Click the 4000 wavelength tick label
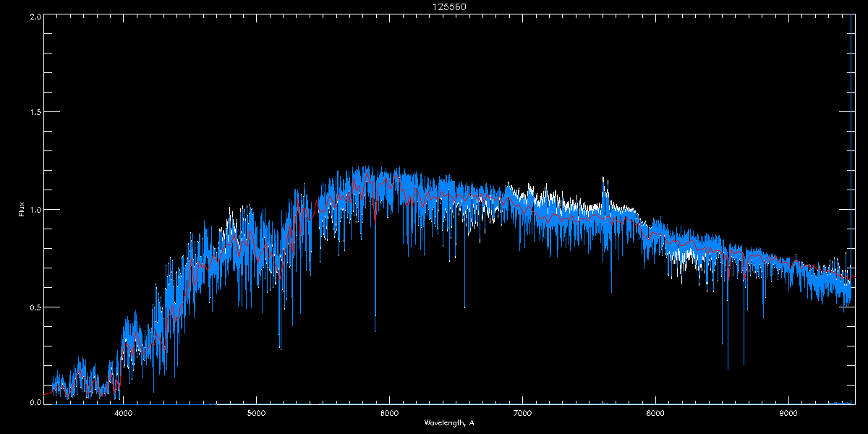 coord(123,414)
